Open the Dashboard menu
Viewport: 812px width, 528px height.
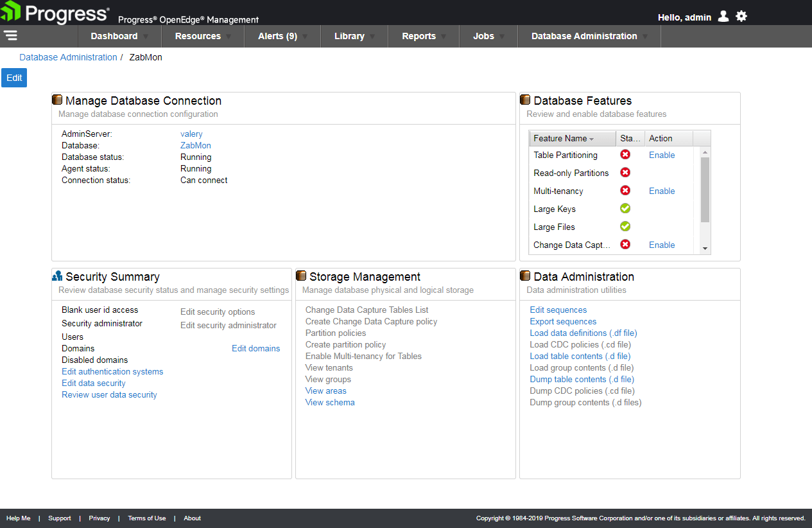[x=119, y=36]
